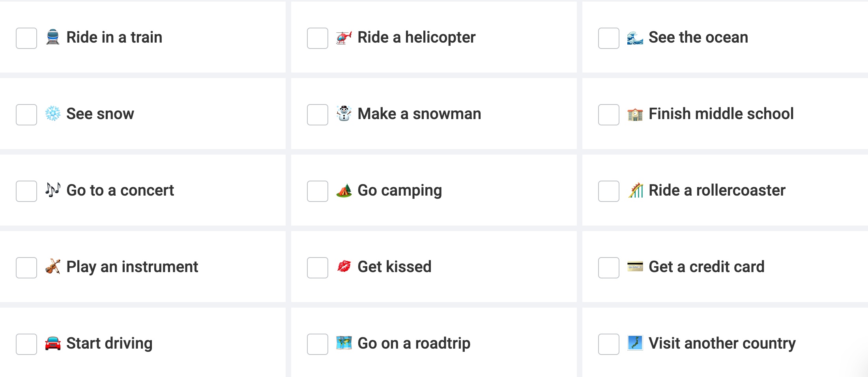
Task: Click the 'Get kissed' label text
Action: click(x=394, y=267)
